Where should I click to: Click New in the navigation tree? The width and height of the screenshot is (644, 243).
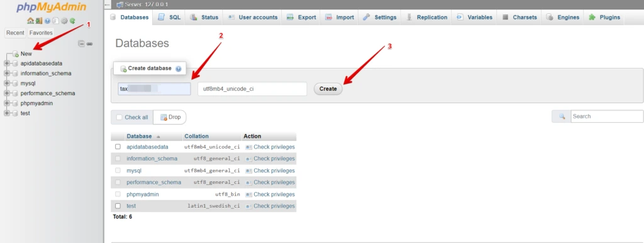tap(26, 54)
